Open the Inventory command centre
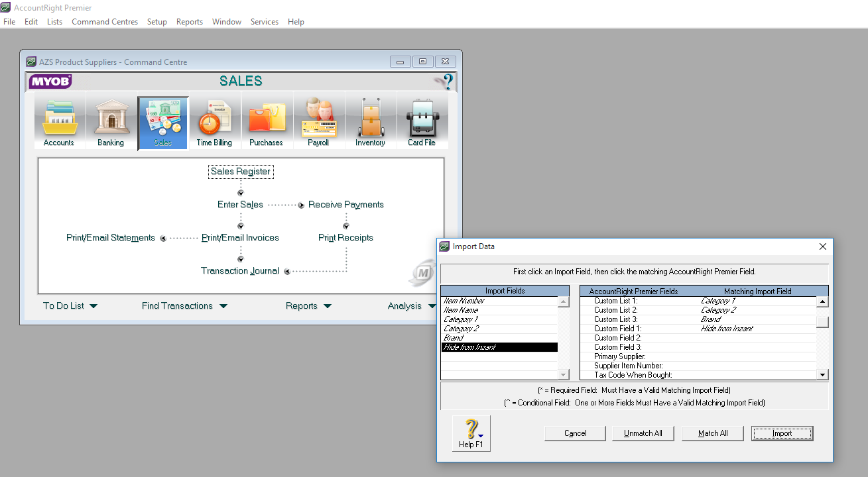The height and width of the screenshot is (477, 868). pos(370,123)
